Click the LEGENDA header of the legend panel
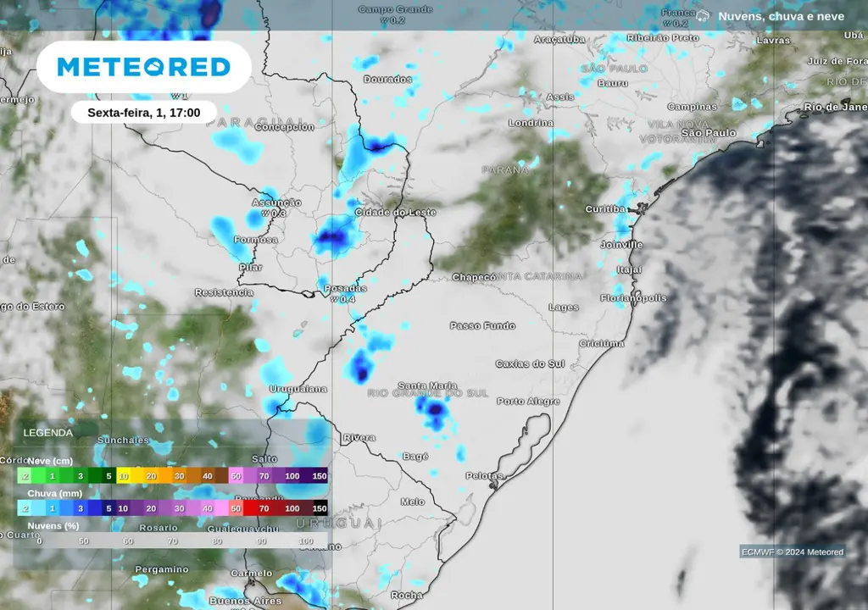 point(48,433)
